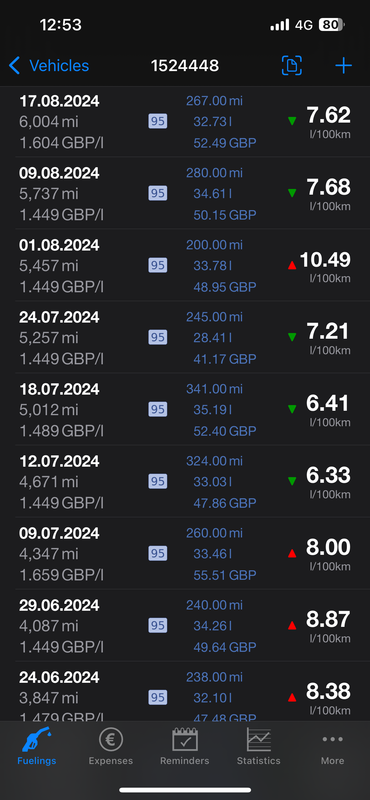Tap the 95 fuel badge on 17.08.2024 entry
370x800 pixels.
click(158, 121)
